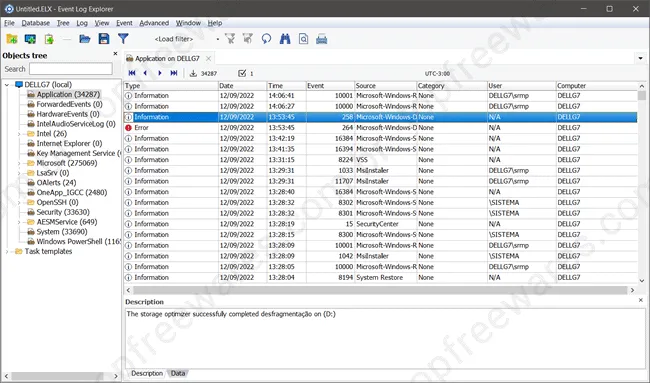The height and width of the screenshot is (383, 650).
Task: Open Find with the binoculars icon
Action: 285,39
